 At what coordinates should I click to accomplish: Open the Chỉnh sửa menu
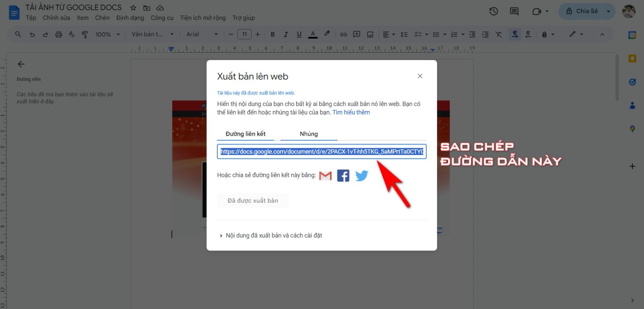tap(56, 18)
